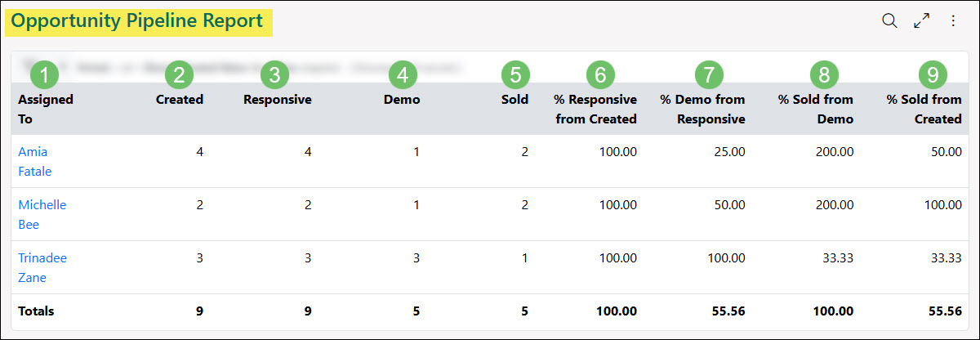Click the % Demo from Responsive header
This screenshot has width=980, height=340.
tap(702, 109)
